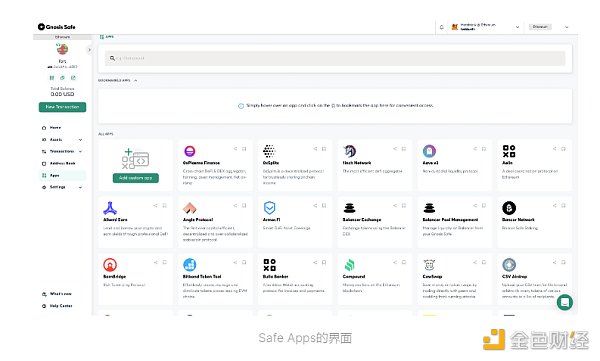Click the Compound app logo
This screenshot has width=600, height=361.
(349, 265)
